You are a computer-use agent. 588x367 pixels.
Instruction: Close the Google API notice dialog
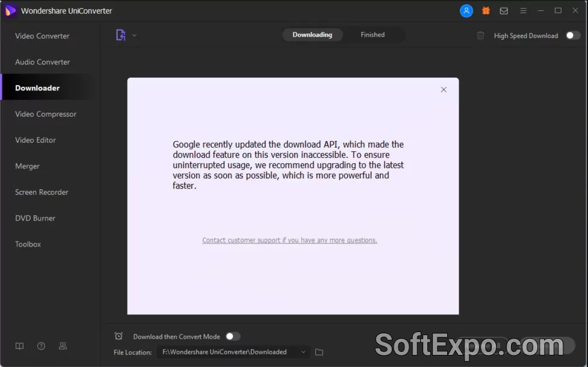click(444, 89)
